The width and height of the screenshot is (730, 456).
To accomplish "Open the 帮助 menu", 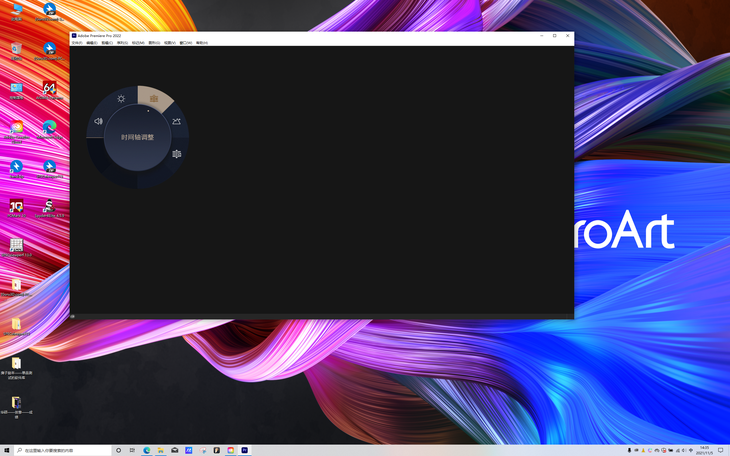I will click(x=201, y=43).
